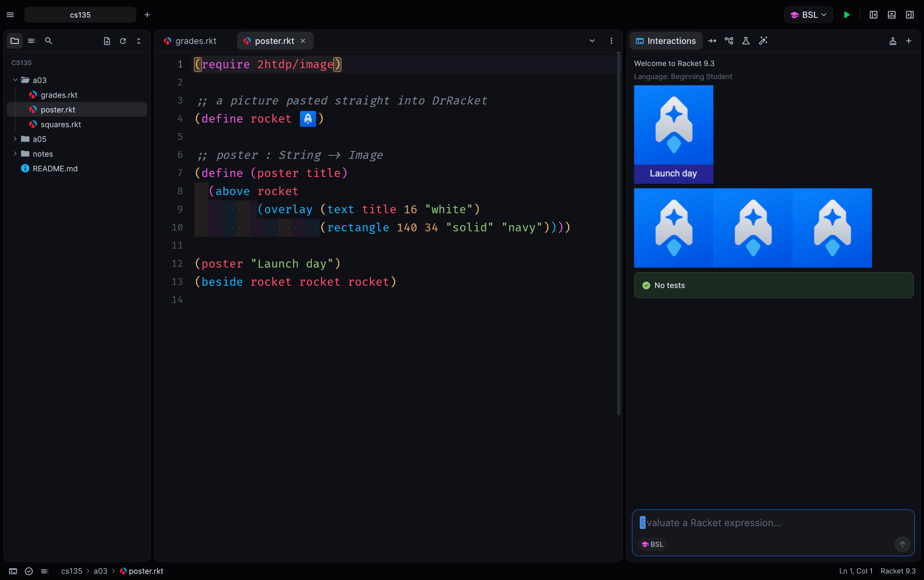Add a new workspace tab with plus
This screenshot has width=924, height=580.
[147, 15]
